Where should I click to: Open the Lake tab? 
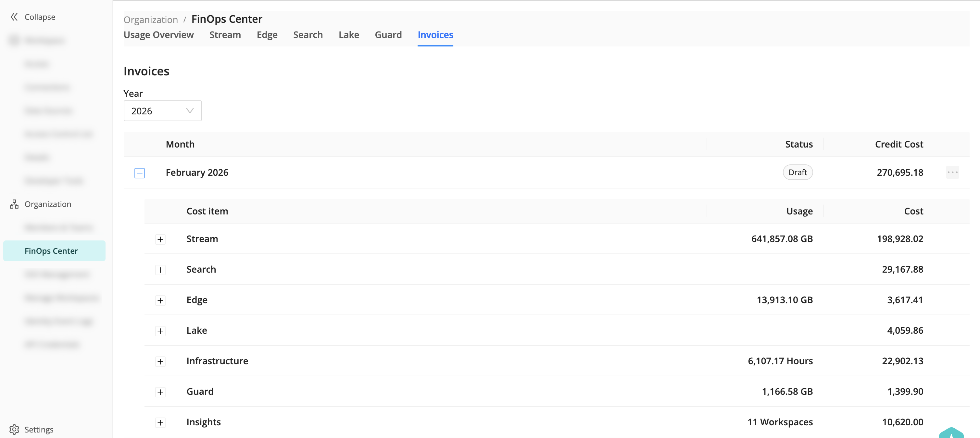(x=348, y=35)
